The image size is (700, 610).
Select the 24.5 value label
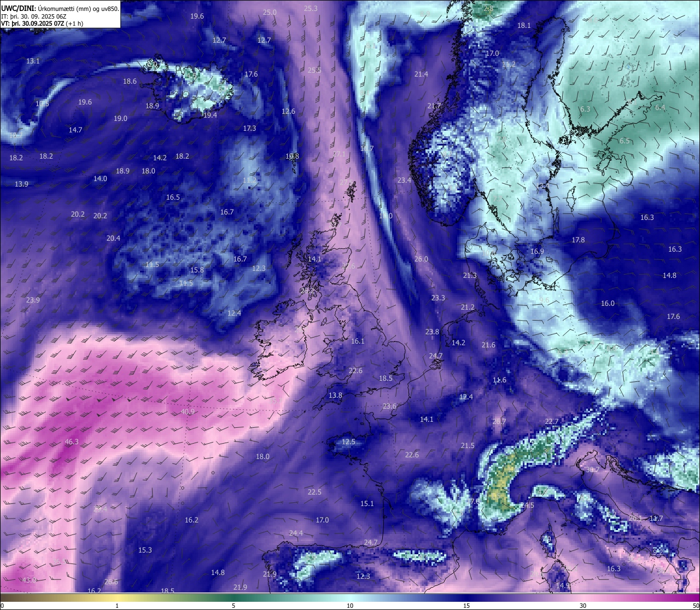pos(528,506)
